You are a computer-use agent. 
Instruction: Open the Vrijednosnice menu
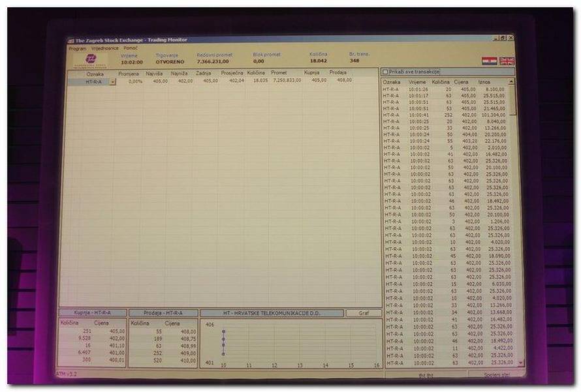[x=104, y=48]
